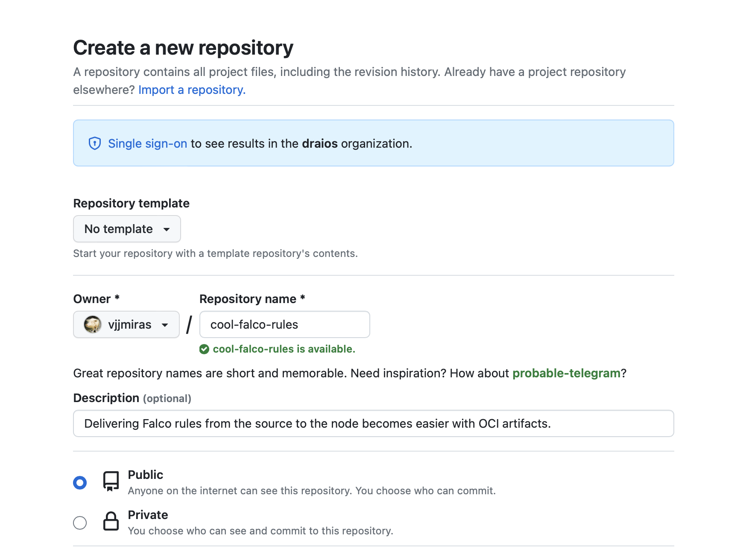Click the repository name input field

click(284, 324)
